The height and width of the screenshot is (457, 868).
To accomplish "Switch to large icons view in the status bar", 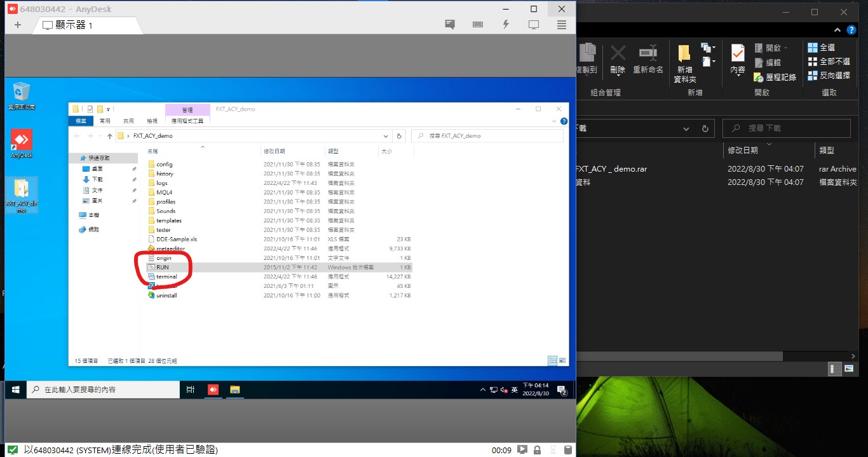I will tap(562, 360).
